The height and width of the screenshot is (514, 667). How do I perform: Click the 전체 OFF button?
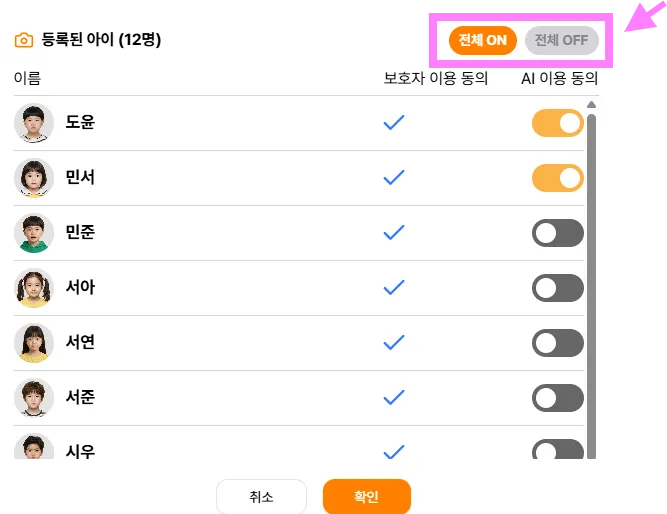(562, 40)
